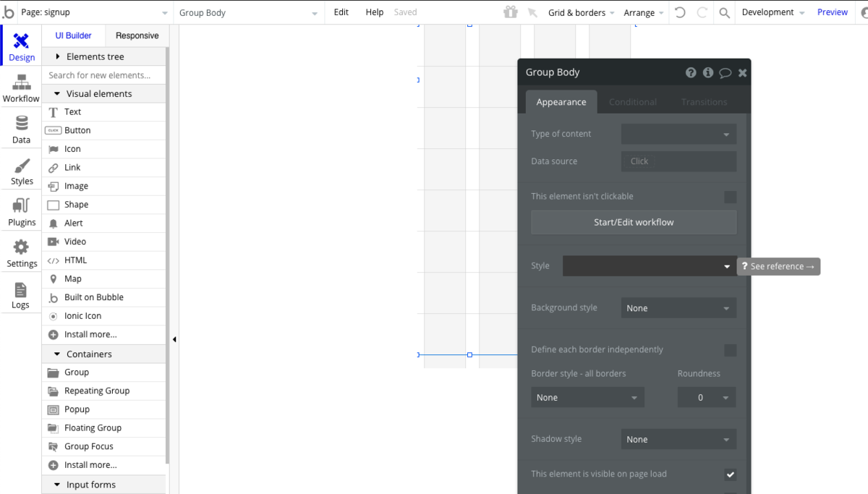Click the info icon in Group Body panel
This screenshot has height=494, width=868.
(708, 72)
